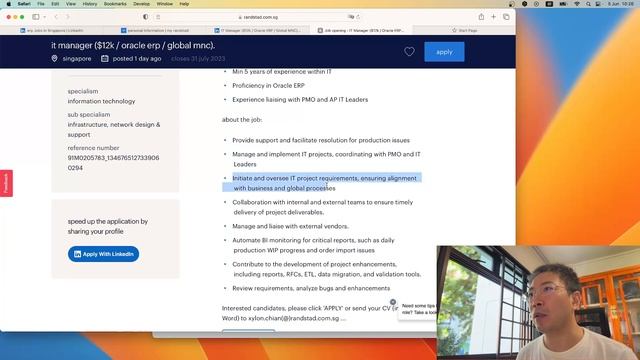Click the privacy shield icon
This screenshot has height=360, width=640.
tap(146, 17)
